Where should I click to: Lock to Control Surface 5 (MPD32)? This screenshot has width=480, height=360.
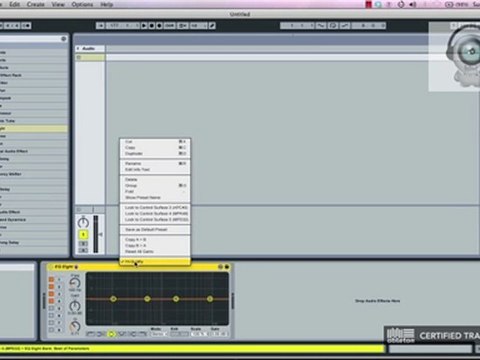click(x=155, y=220)
